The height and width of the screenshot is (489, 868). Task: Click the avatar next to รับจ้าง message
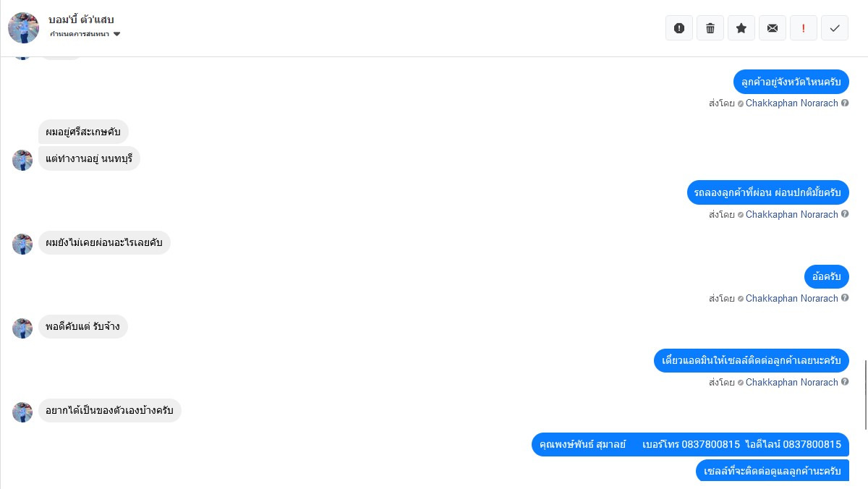tap(22, 328)
